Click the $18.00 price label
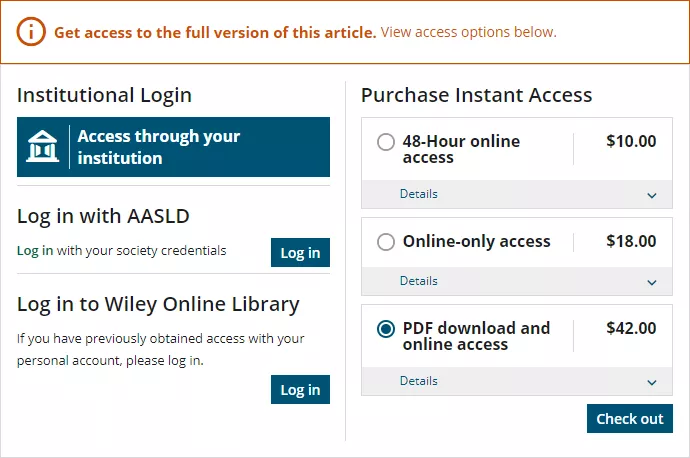Screen dimensions: 690x458 point(631,241)
